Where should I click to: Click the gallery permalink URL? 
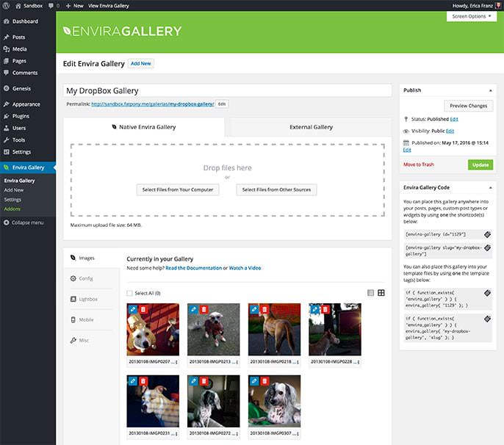(153, 104)
